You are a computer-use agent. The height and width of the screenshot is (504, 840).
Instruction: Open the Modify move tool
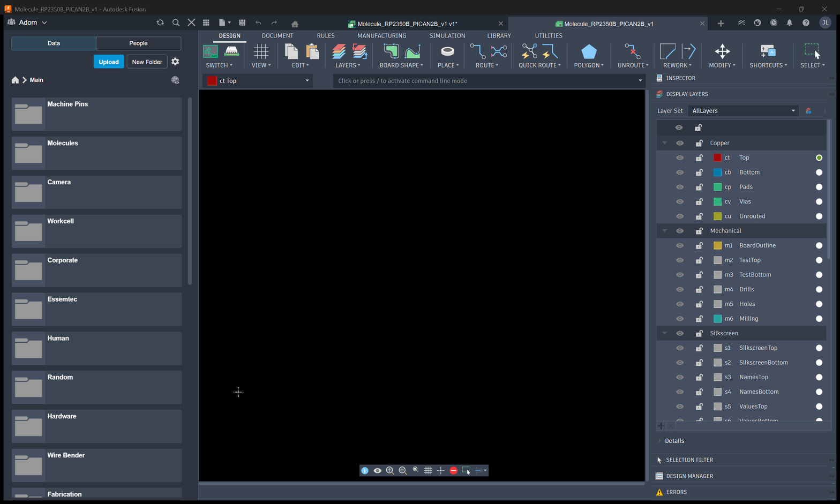(x=722, y=51)
